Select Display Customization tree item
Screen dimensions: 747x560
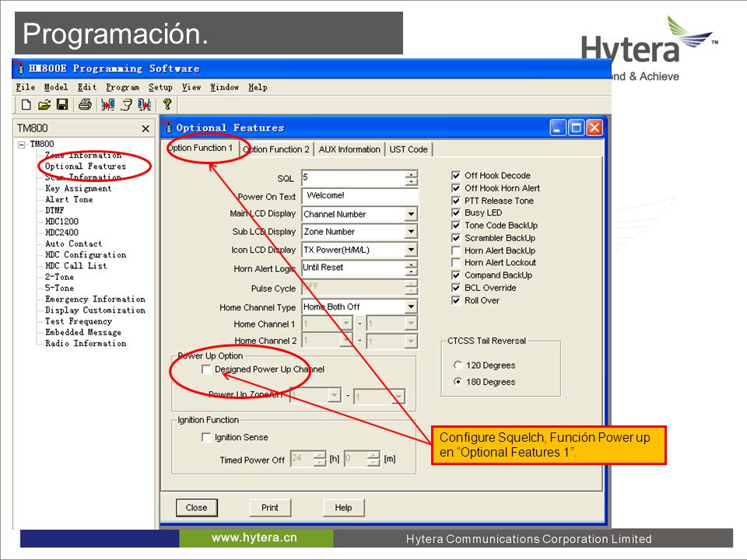pyautogui.click(x=95, y=310)
